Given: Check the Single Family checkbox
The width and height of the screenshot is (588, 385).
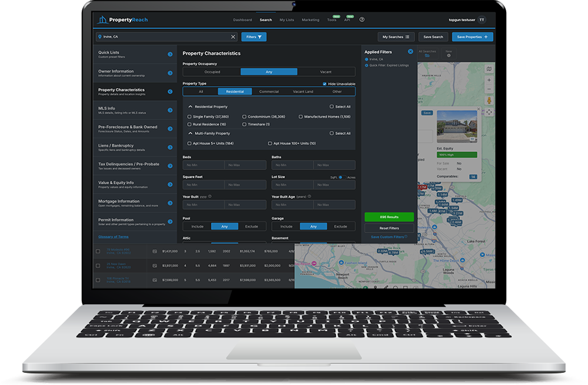Looking at the screenshot, I should pyautogui.click(x=189, y=116).
